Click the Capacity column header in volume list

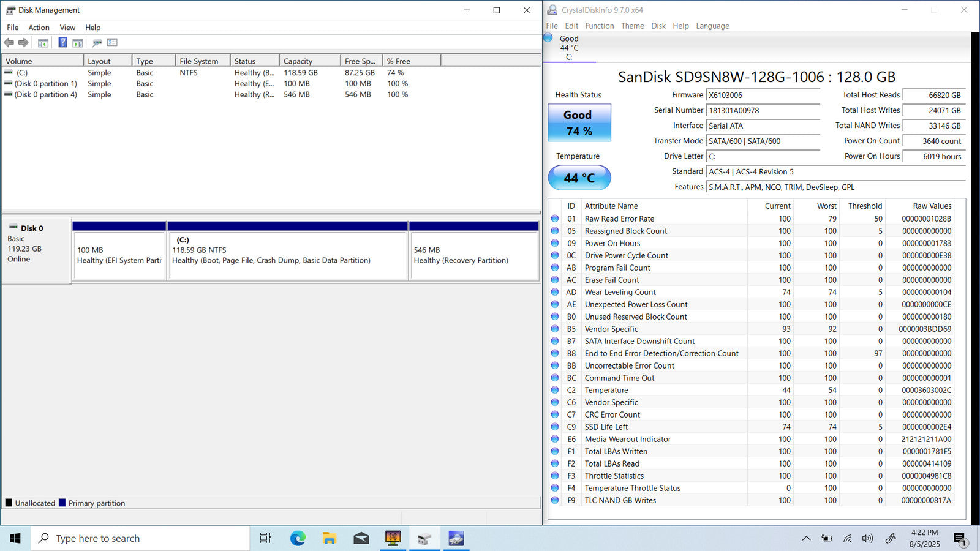click(309, 61)
